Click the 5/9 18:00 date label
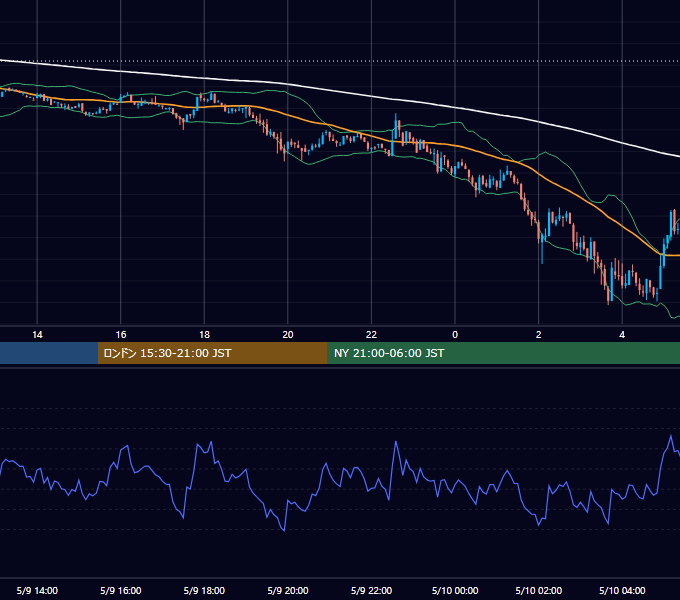 click(204, 590)
